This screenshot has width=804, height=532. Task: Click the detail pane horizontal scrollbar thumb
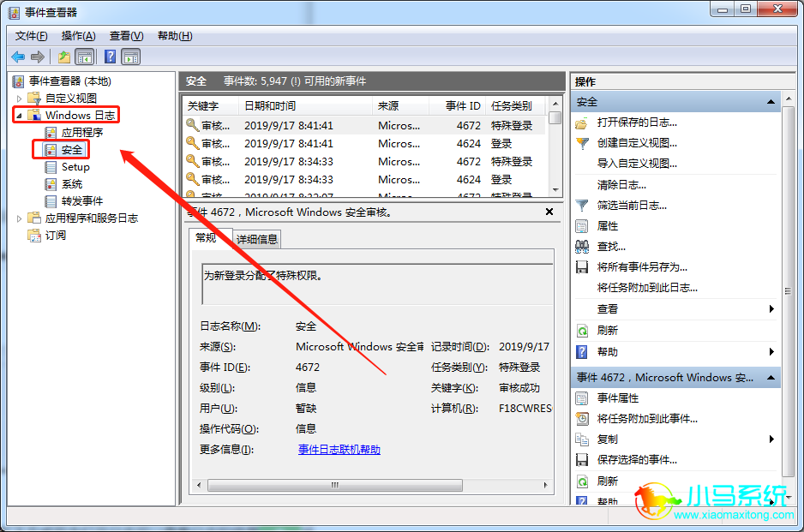tap(335, 485)
